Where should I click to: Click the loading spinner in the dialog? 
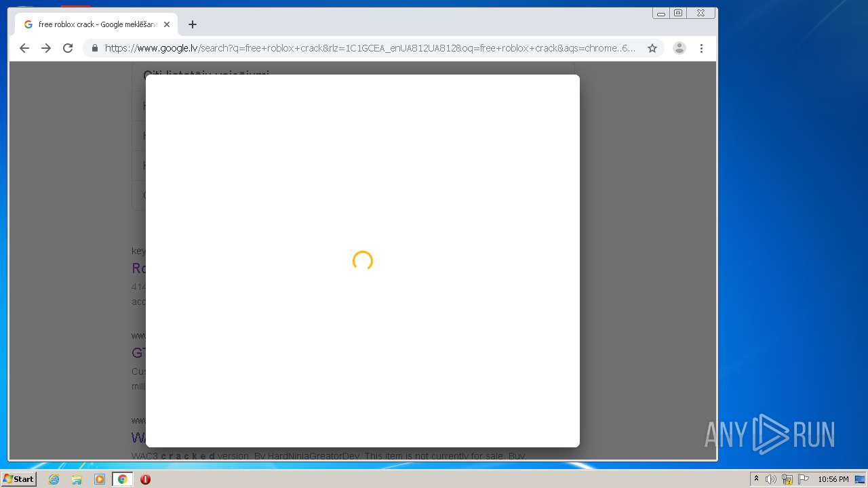(x=363, y=261)
